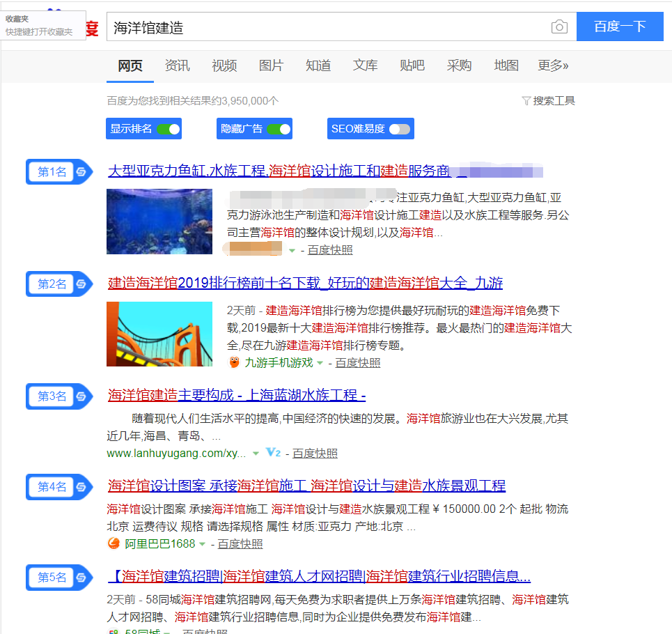Click the 阿里巴巴1688 source link
The width and height of the screenshot is (672, 634).
(160, 544)
